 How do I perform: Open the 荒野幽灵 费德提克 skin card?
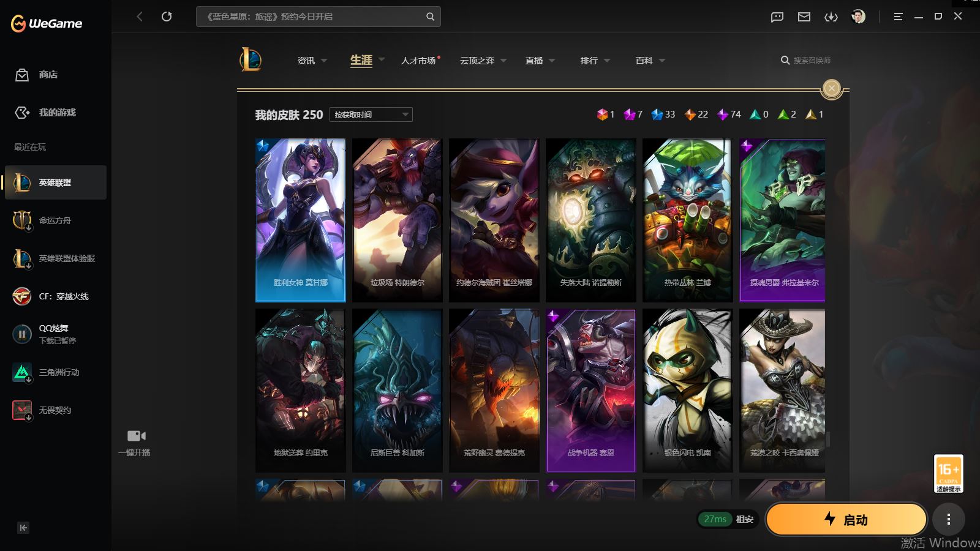tap(494, 391)
